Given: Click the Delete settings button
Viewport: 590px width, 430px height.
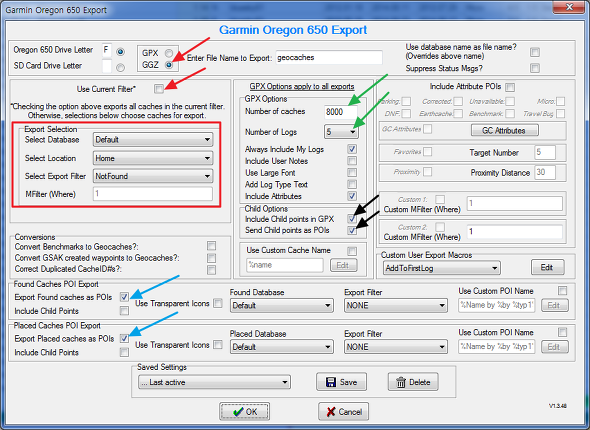Looking at the screenshot, I should click(413, 382).
